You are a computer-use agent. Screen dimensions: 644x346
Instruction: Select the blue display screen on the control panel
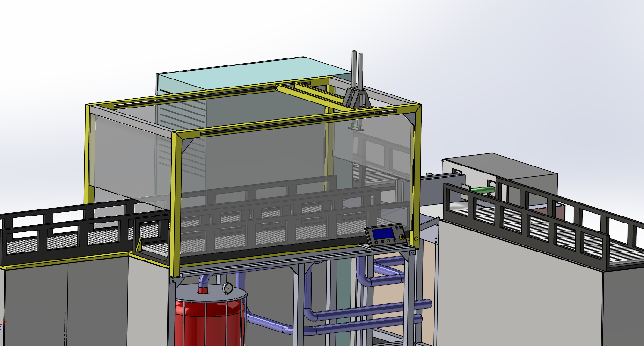(382, 233)
